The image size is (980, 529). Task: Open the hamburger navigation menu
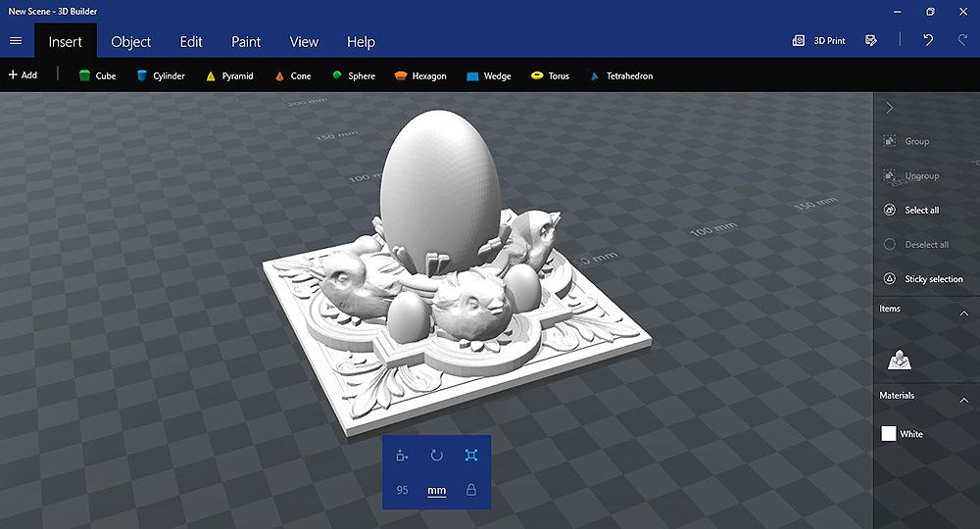point(15,41)
